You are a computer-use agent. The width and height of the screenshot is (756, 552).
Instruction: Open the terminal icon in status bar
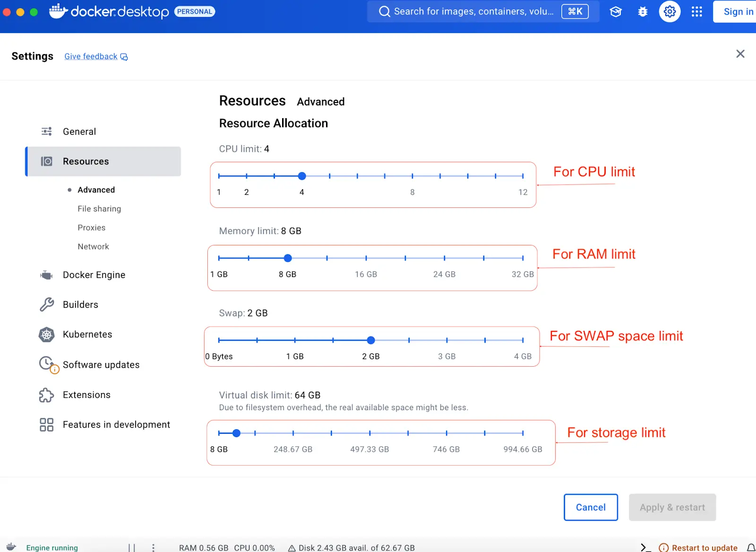click(644, 547)
